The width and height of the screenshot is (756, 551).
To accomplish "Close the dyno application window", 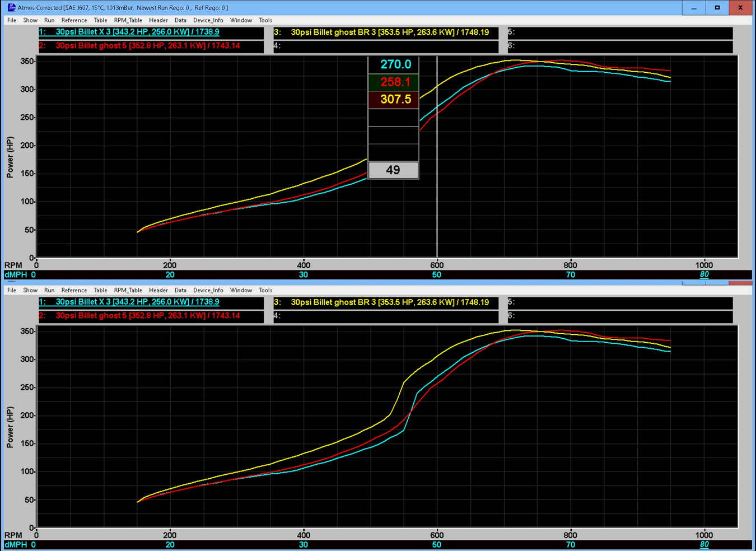I will (x=740, y=8).
